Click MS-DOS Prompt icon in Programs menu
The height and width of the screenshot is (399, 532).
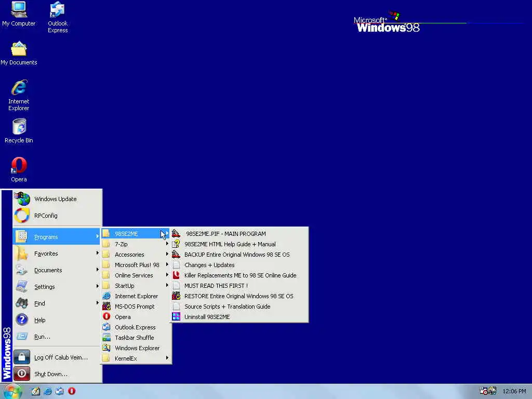pyautogui.click(x=107, y=307)
